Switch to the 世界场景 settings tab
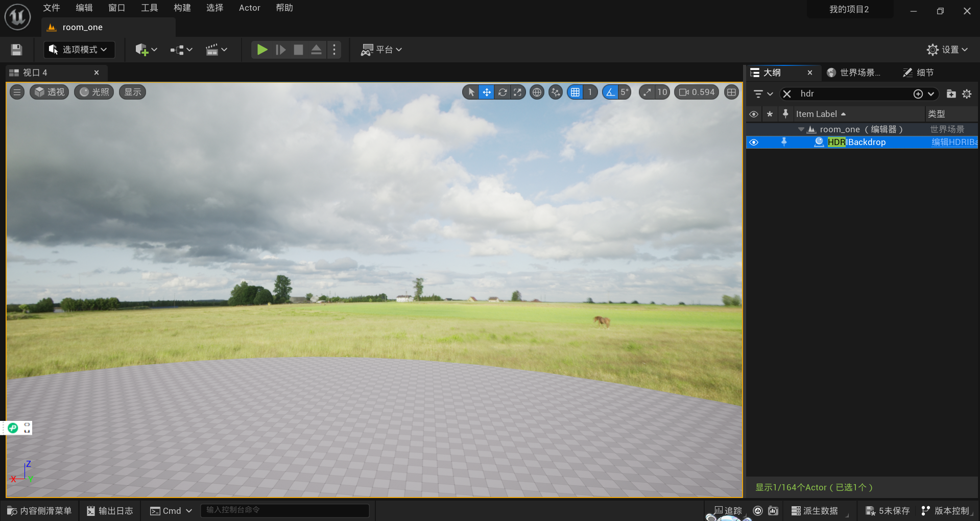 click(854, 73)
